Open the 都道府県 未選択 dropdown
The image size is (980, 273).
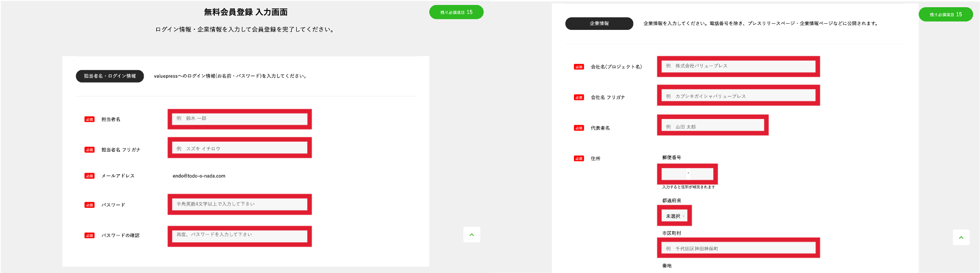[675, 216]
